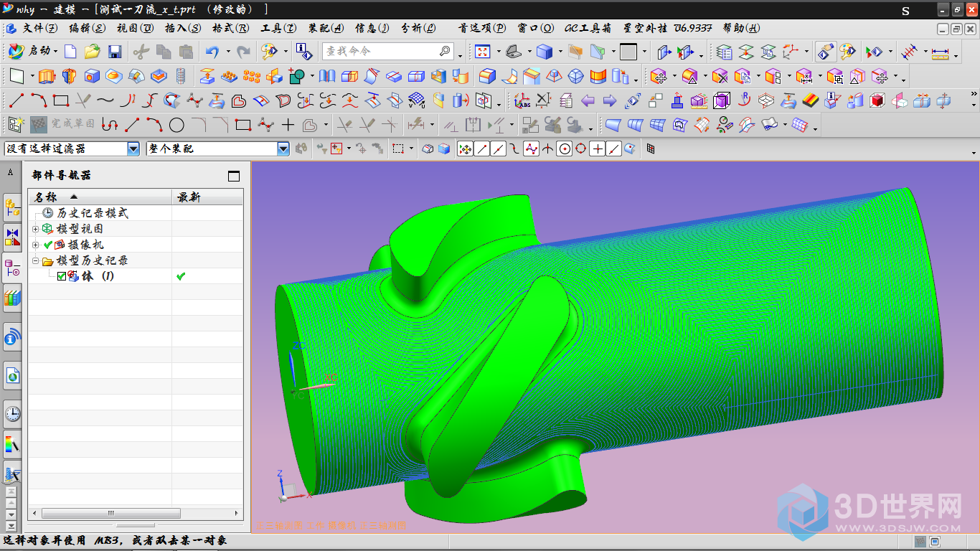The image size is (980, 551).
Task: Click the Measure Distance ruler icon
Action: [941, 52]
